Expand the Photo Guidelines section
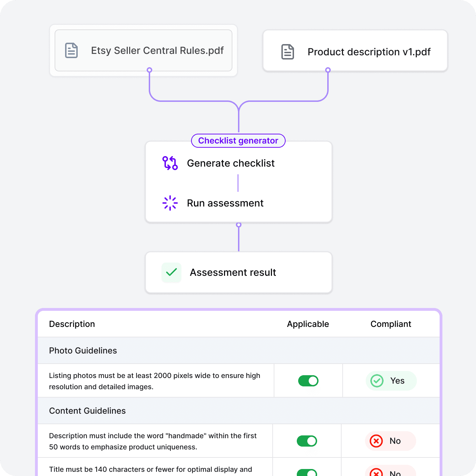 point(83,350)
